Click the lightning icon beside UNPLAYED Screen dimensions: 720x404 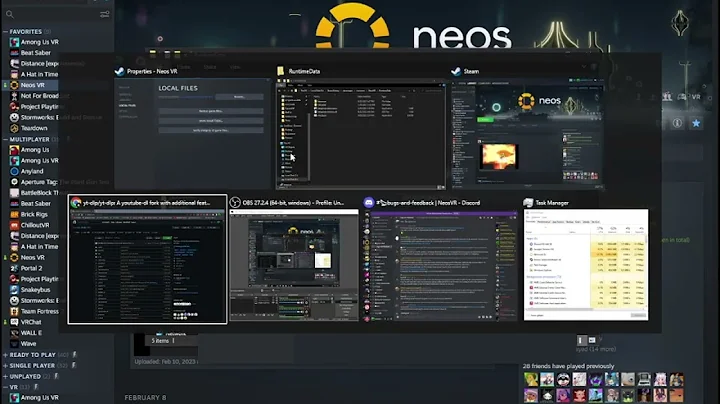pos(56,376)
